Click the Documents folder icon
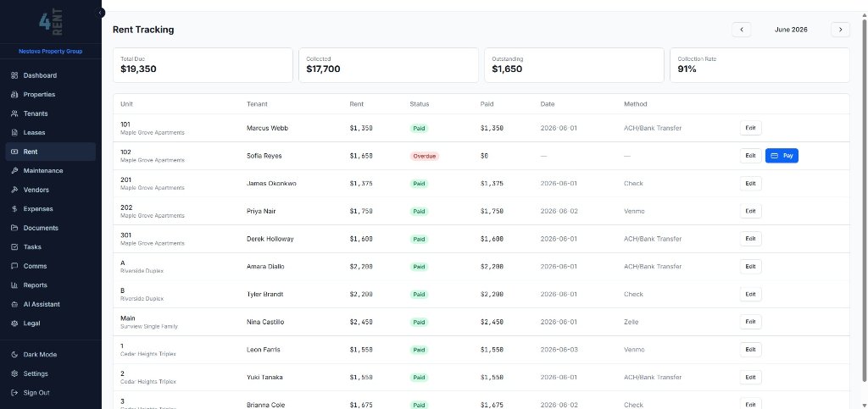The image size is (868, 409). pyautogui.click(x=14, y=229)
